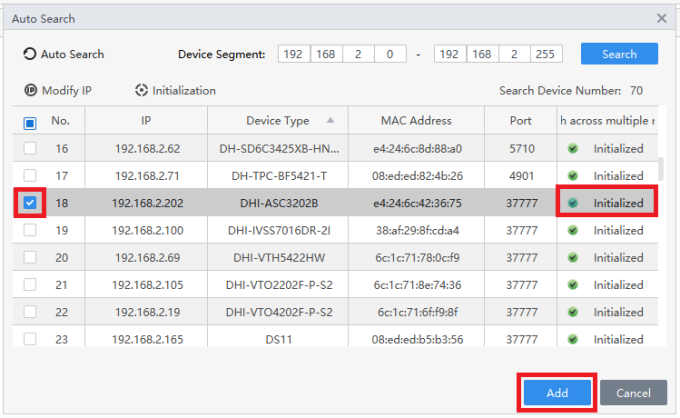Image resolution: width=680 pixels, height=418 pixels.
Task: Click the Initialization gear icon
Action: tap(141, 90)
